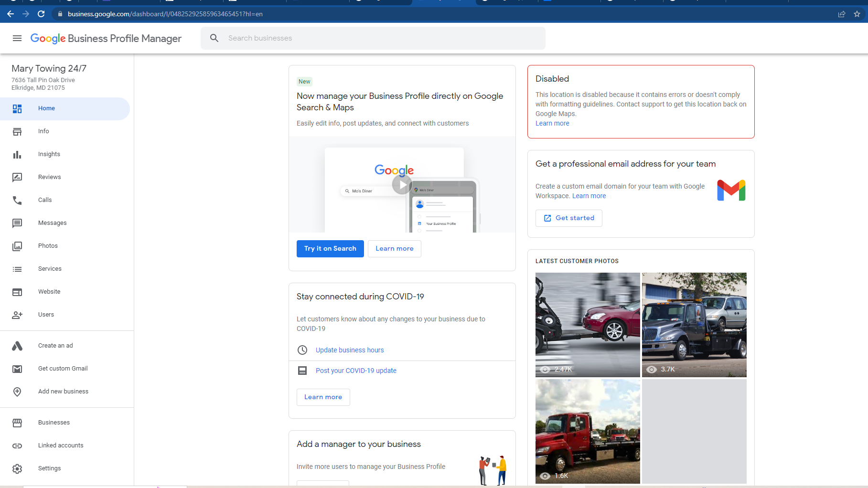Image resolution: width=868 pixels, height=488 pixels.
Task: Click the Gmail logo in email card
Action: tap(731, 191)
